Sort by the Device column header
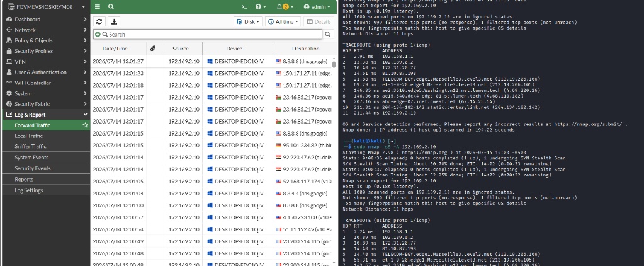The height and width of the screenshot is (266, 644). pos(234,49)
